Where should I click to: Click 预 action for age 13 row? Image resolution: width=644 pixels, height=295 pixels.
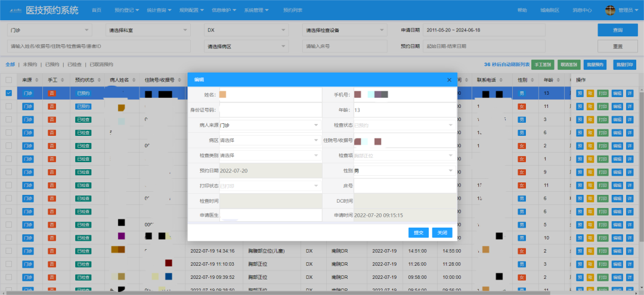tap(580, 93)
